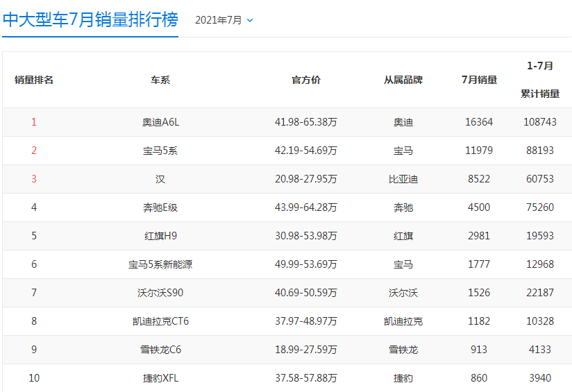Click the 7月销量 column header
572x392 pixels.
(479, 80)
